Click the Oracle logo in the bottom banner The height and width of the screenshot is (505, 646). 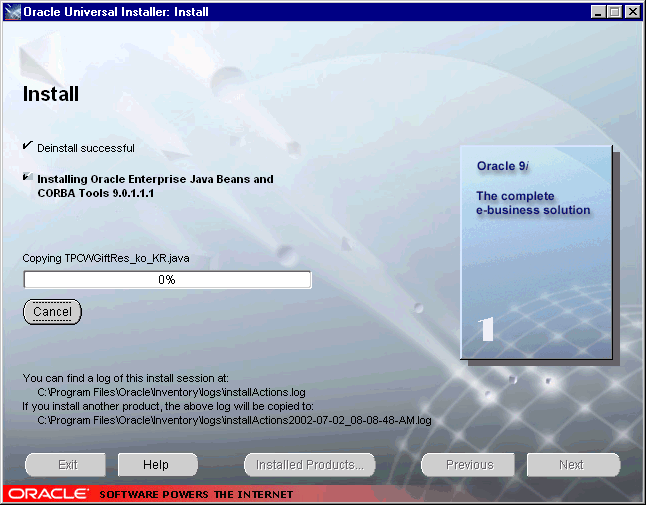coord(48,494)
